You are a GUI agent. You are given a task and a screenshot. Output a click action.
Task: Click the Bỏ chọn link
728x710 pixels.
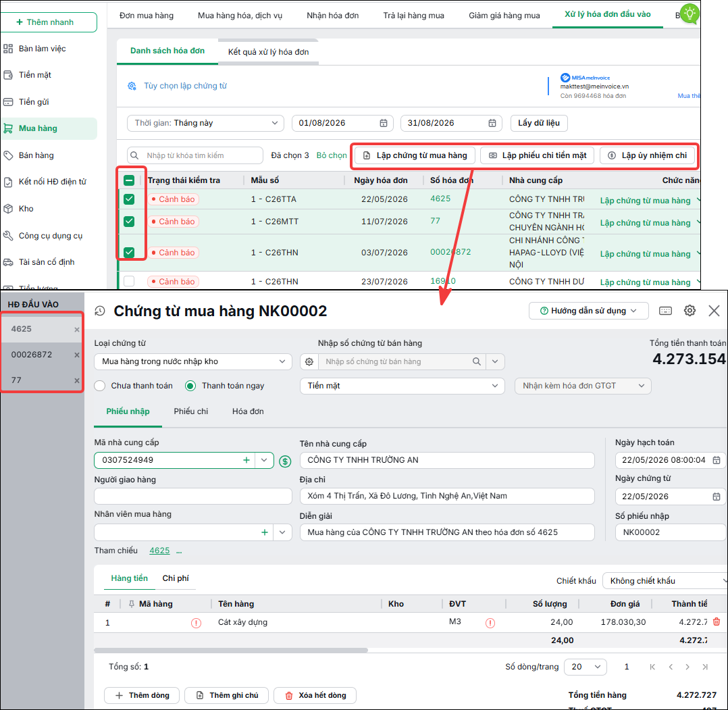(x=332, y=155)
